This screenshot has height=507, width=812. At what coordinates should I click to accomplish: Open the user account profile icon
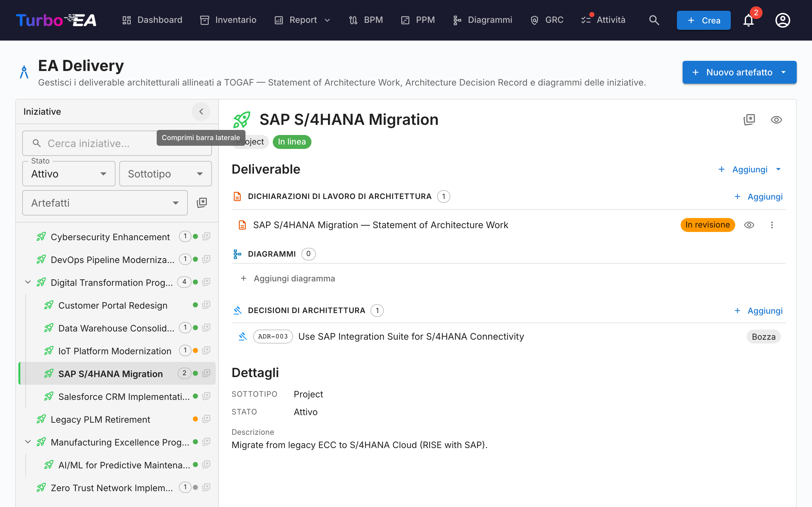click(x=783, y=20)
